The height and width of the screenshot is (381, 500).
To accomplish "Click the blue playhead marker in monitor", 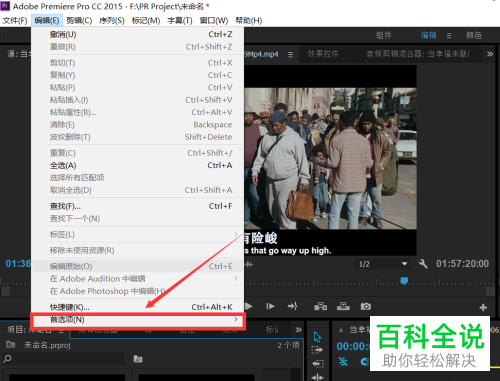I will coord(404,281).
